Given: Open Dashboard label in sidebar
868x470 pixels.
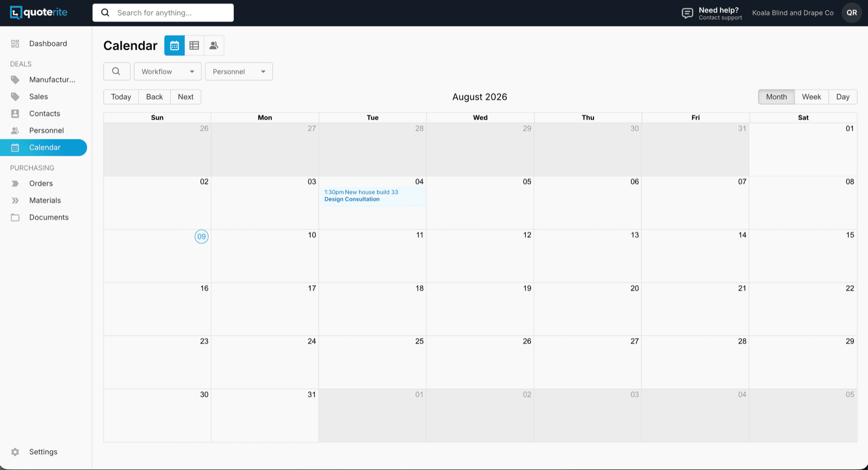Looking at the screenshot, I should click(48, 43).
